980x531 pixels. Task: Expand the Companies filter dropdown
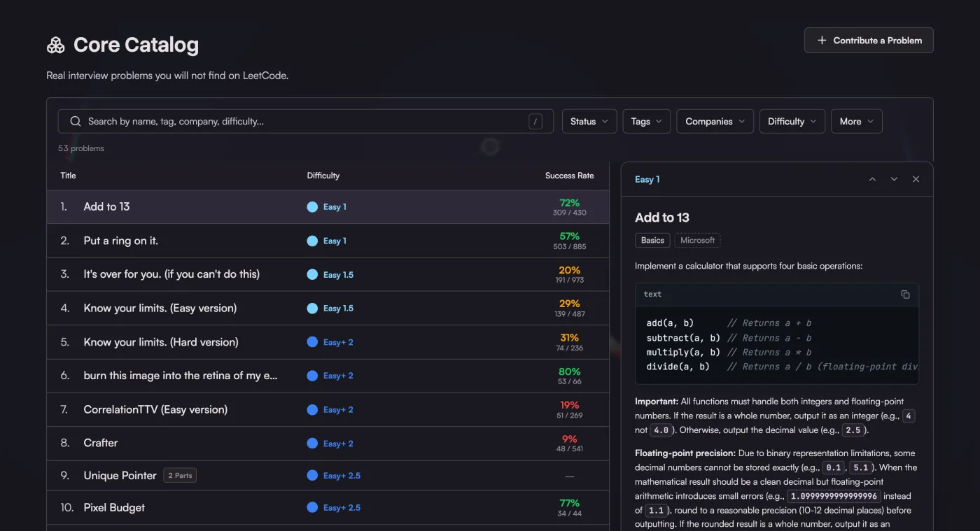point(715,122)
